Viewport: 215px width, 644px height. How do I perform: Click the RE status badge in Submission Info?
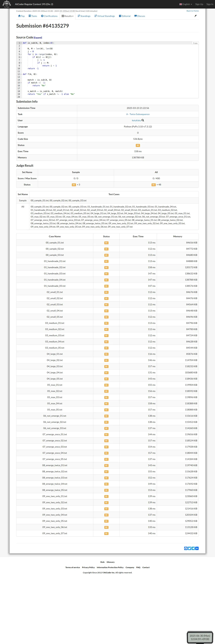point(138,145)
